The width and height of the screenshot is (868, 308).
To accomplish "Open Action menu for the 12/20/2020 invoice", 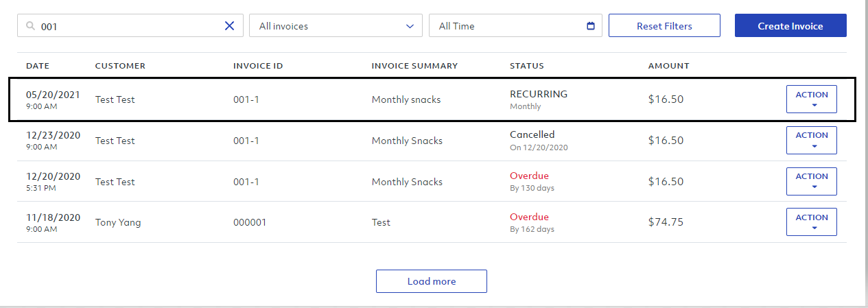I will point(811,181).
